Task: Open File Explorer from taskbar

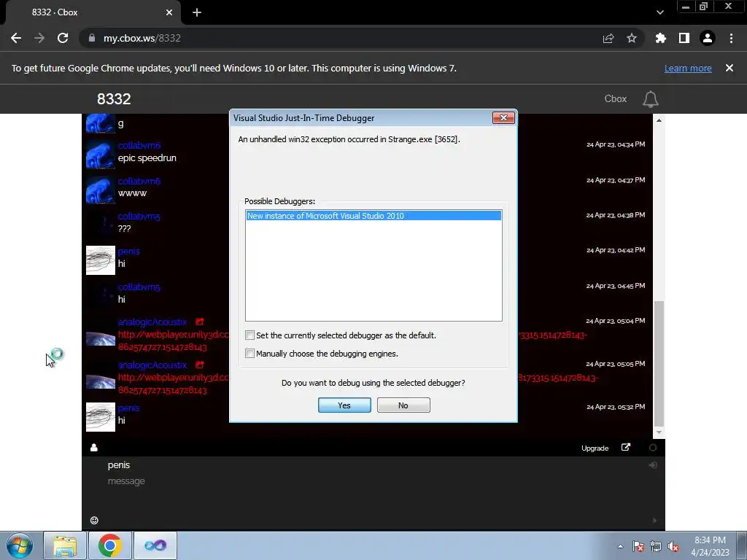Action: 65,545
